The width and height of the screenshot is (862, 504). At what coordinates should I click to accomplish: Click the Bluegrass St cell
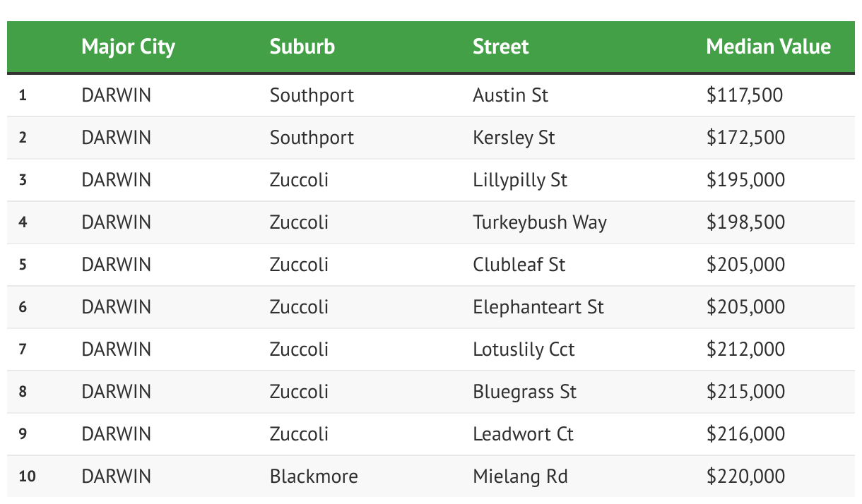(524, 392)
